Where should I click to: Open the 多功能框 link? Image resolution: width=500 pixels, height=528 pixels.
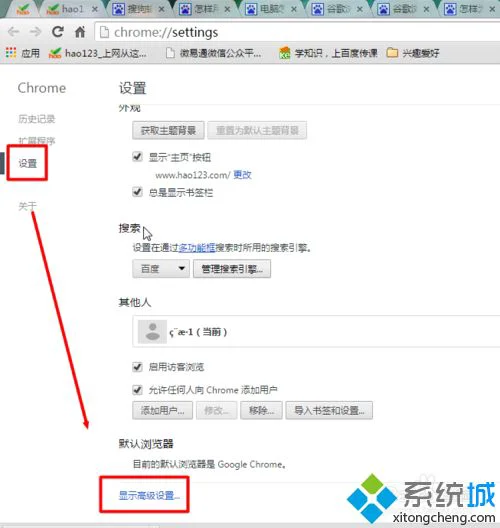pyautogui.click(x=197, y=248)
